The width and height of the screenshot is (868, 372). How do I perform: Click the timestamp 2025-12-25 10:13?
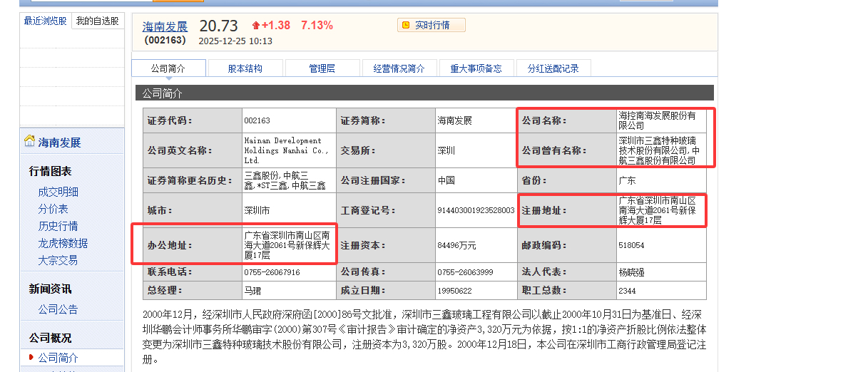coord(235,41)
